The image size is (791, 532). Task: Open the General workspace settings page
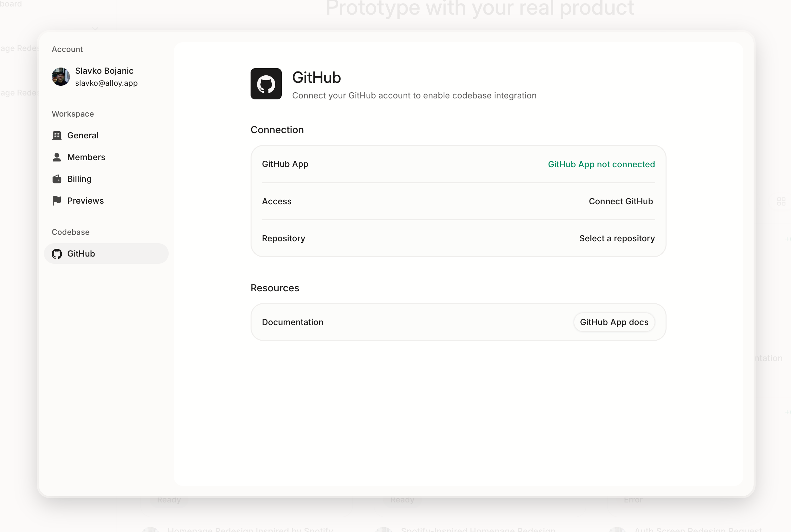click(x=83, y=135)
